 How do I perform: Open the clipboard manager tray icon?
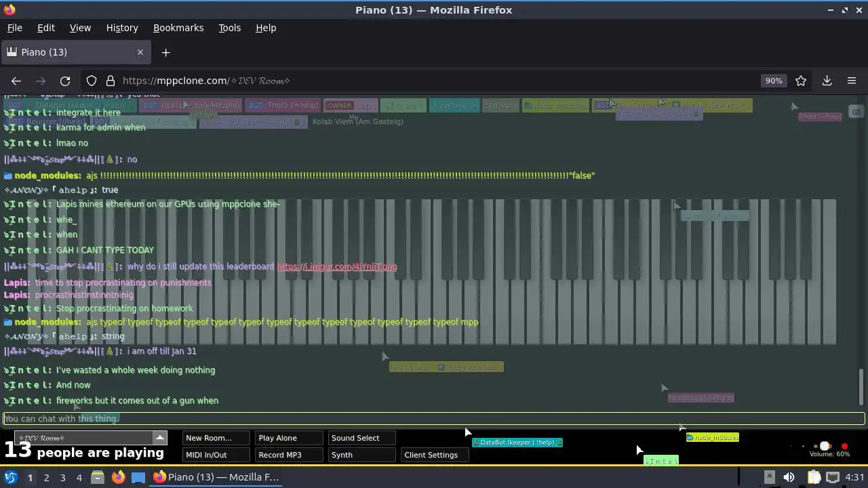[814, 477]
